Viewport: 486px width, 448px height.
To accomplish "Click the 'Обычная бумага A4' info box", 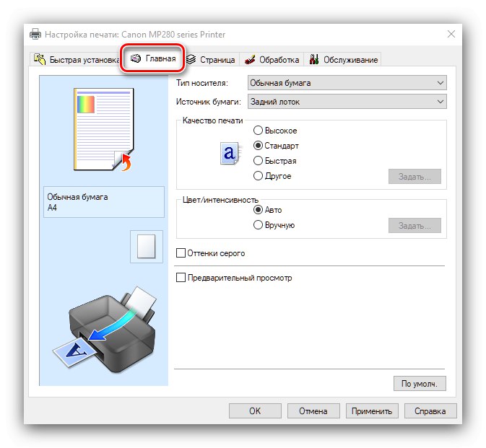I will [x=104, y=202].
